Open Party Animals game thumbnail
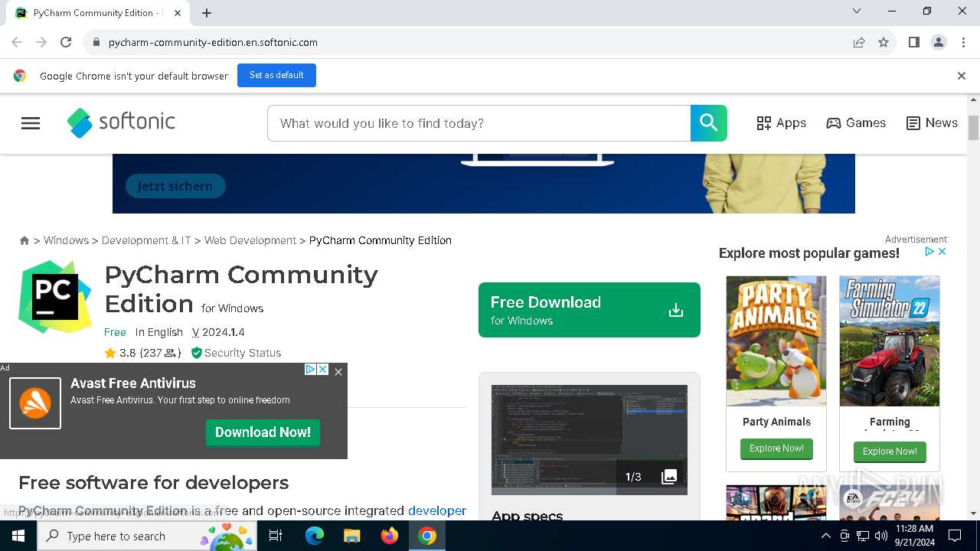Image resolution: width=980 pixels, height=551 pixels. [776, 341]
